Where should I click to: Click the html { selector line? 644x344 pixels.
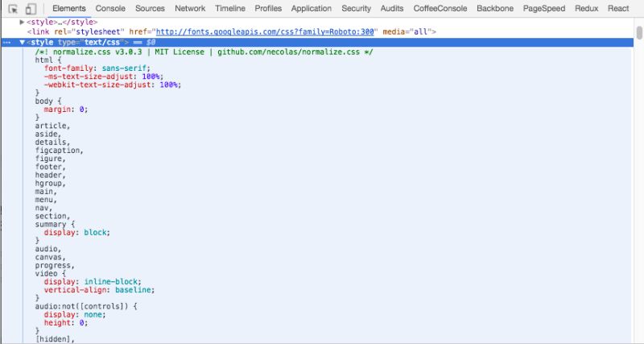click(48, 60)
